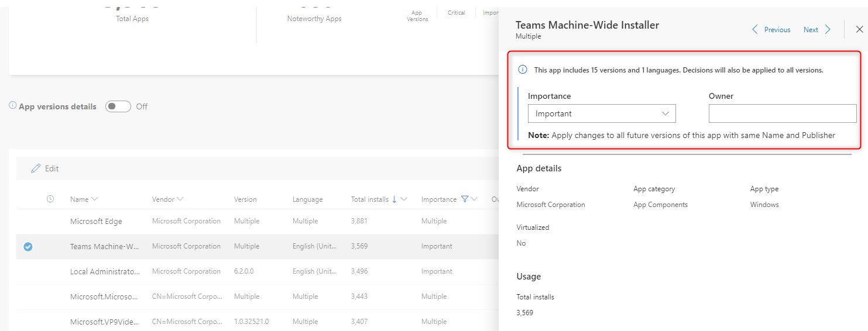This screenshot has width=868, height=331.
Task: Click the Total installs sort arrow
Action: (394, 199)
